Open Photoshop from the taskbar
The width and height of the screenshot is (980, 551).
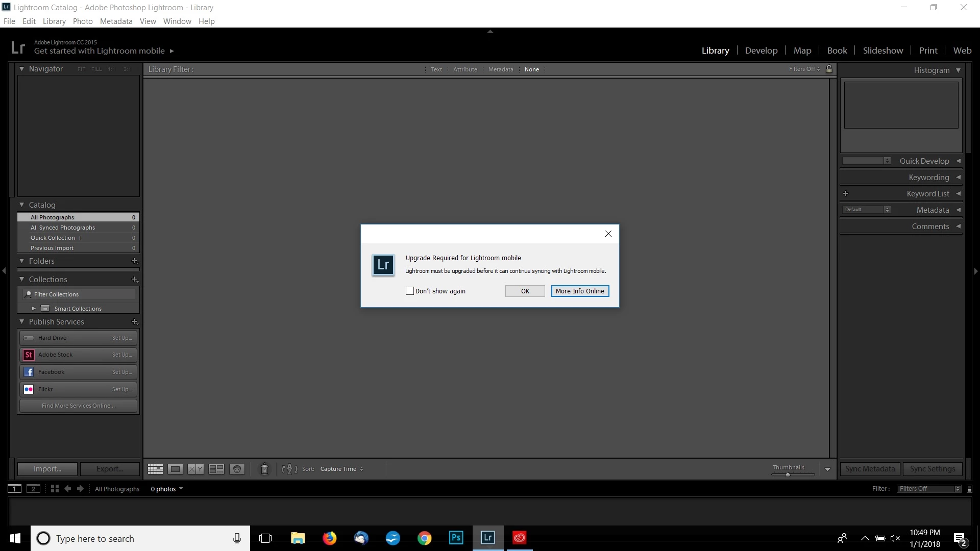tap(456, 538)
